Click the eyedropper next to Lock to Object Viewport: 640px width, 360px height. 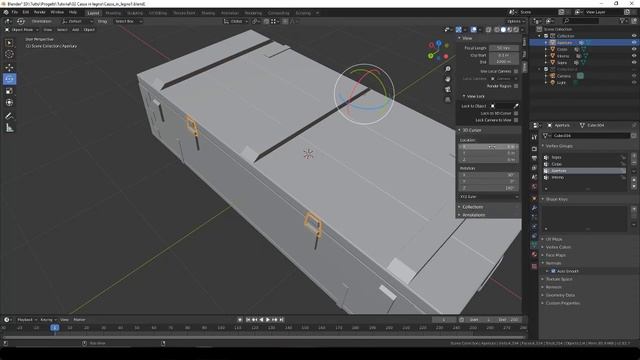516,106
